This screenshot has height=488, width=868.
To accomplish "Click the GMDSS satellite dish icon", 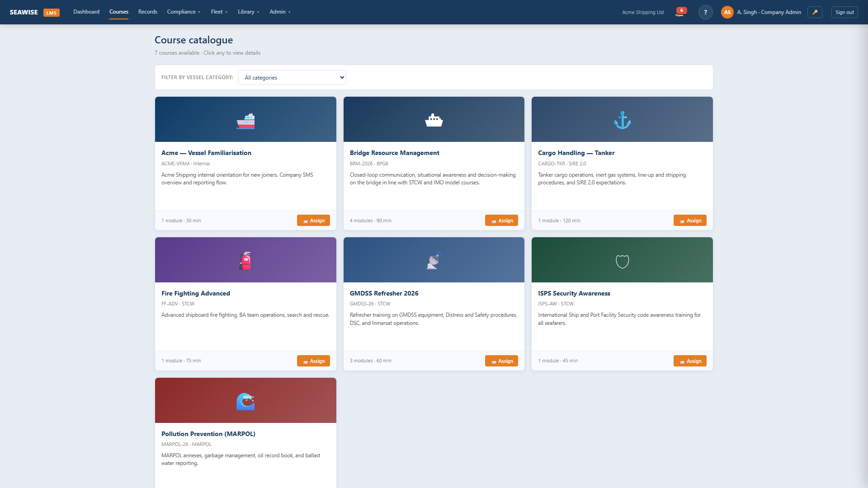I will [x=434, y=261].
